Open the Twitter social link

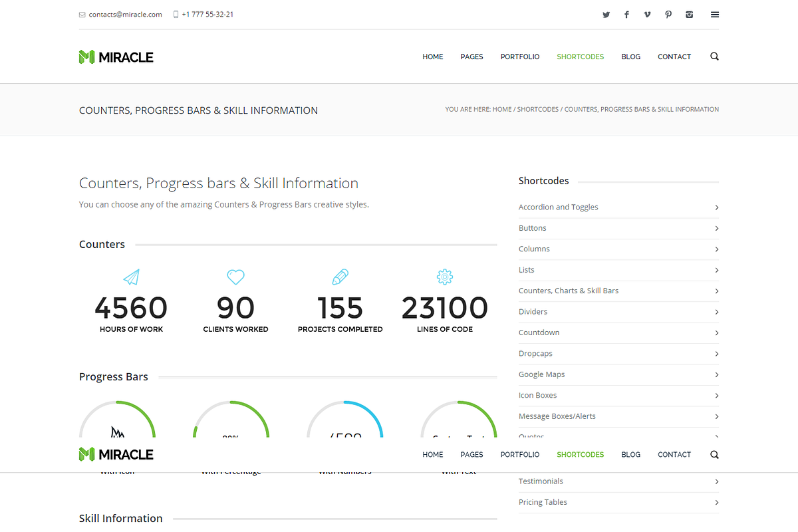pos(606,15)
